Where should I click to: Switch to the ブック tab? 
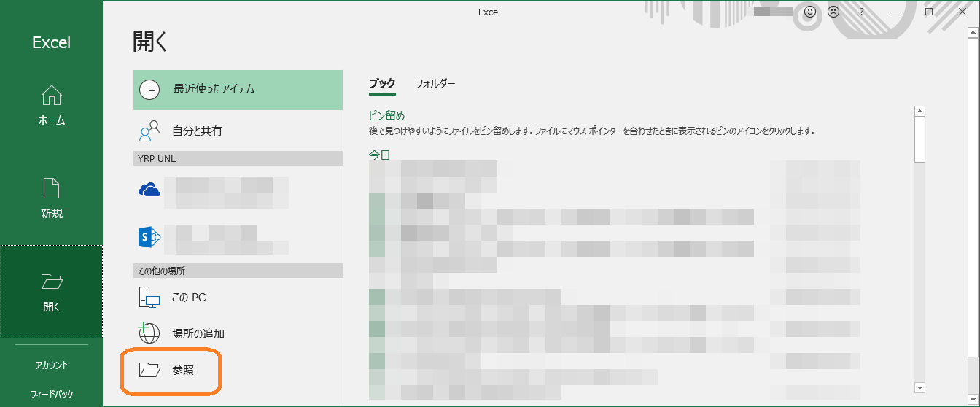click(x=382, y=84)
